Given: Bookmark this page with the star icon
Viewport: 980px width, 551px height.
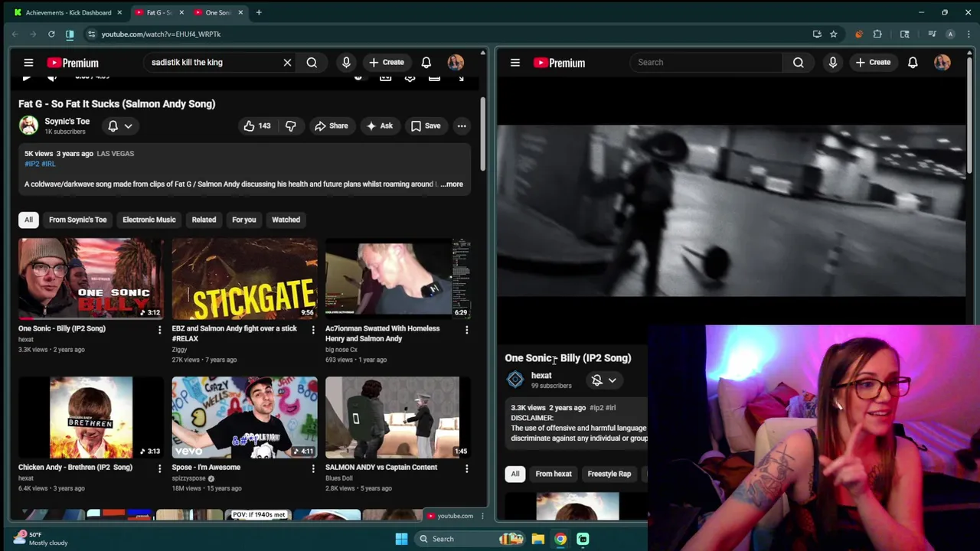Looking at the screenshot, I should point(834,34).
